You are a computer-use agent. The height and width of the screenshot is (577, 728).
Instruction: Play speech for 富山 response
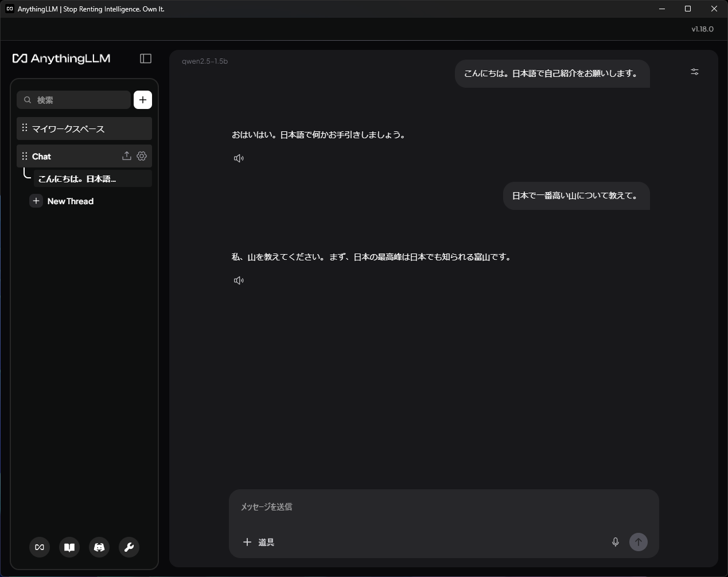click(x=239, y=280)
